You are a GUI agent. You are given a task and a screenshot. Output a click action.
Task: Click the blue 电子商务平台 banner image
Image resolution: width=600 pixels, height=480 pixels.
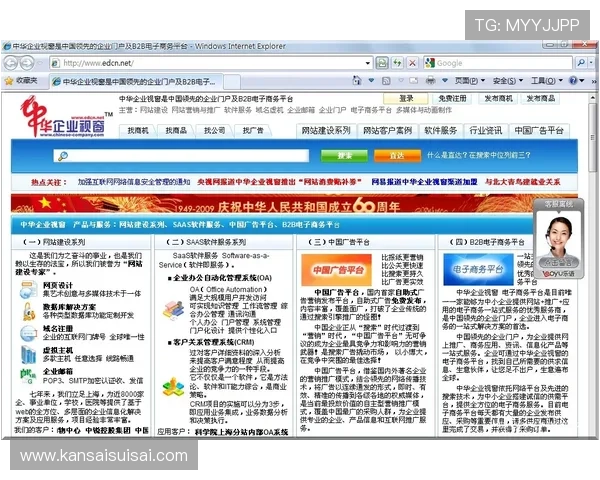478,269
